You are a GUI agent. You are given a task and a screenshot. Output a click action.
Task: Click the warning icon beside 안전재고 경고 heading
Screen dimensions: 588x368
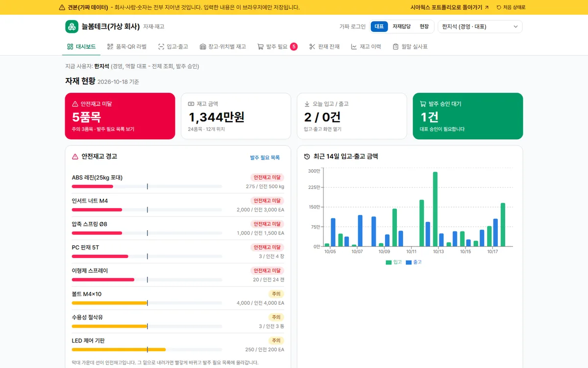point(75,157)
